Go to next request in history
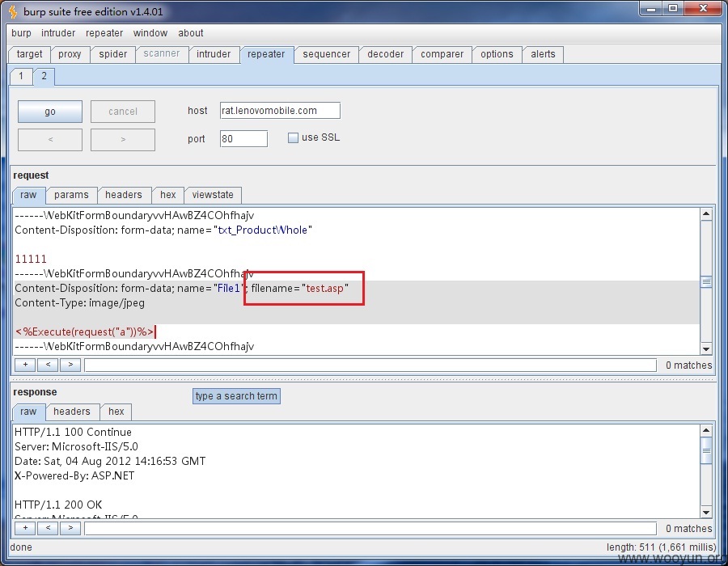The width and height of the screenshot is (728, 566). pyautogui.click(x=123, y=140)
